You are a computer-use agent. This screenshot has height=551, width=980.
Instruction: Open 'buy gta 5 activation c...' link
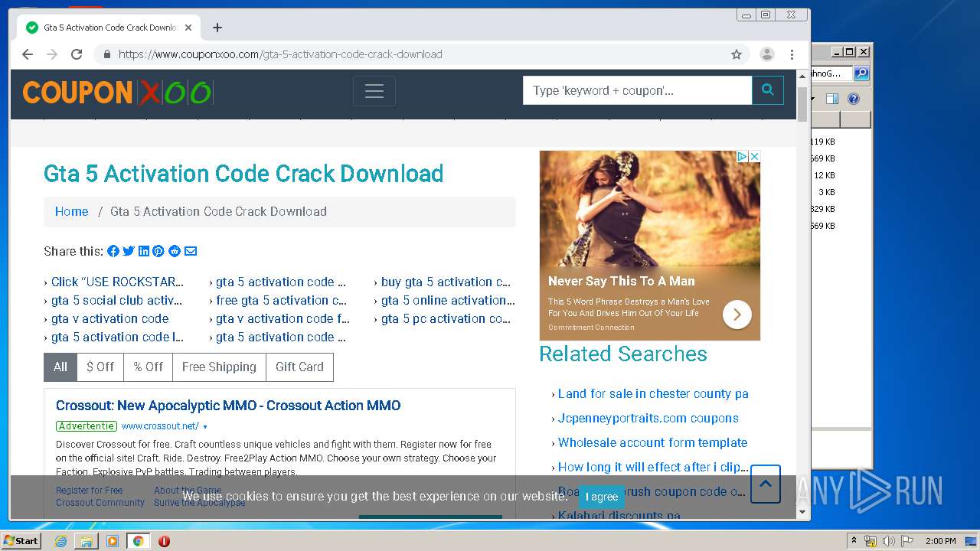click(446, 282)
